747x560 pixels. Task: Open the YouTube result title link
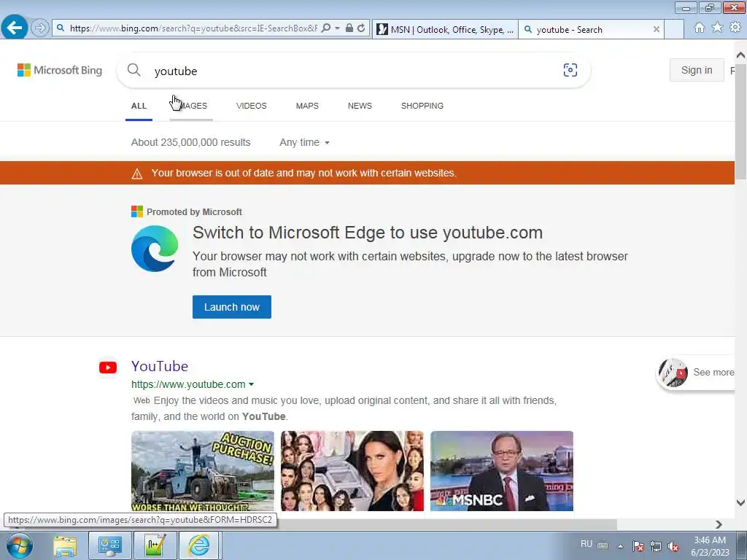click(x=160, y=366)
